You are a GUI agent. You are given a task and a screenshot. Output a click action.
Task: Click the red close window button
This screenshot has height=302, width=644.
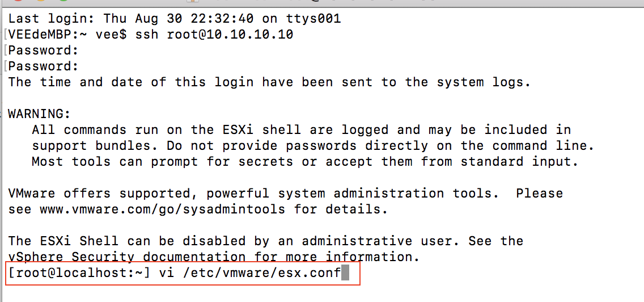(19, 1)
